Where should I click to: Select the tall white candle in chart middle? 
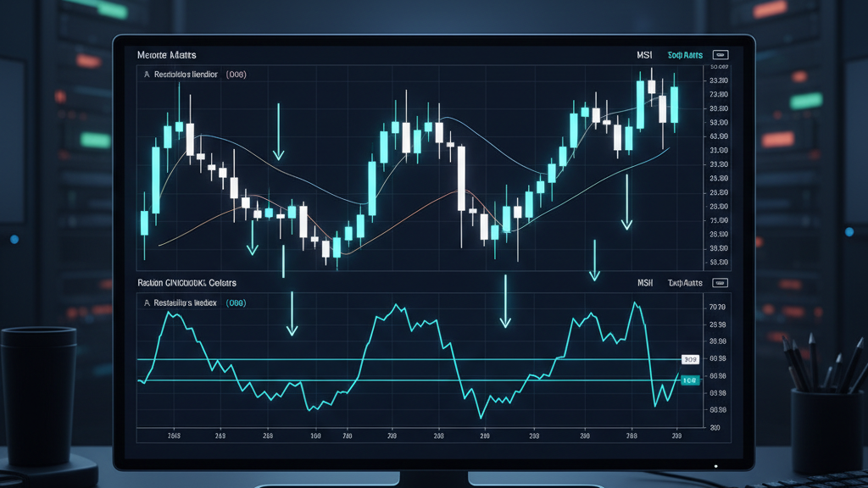pos(461,178)
